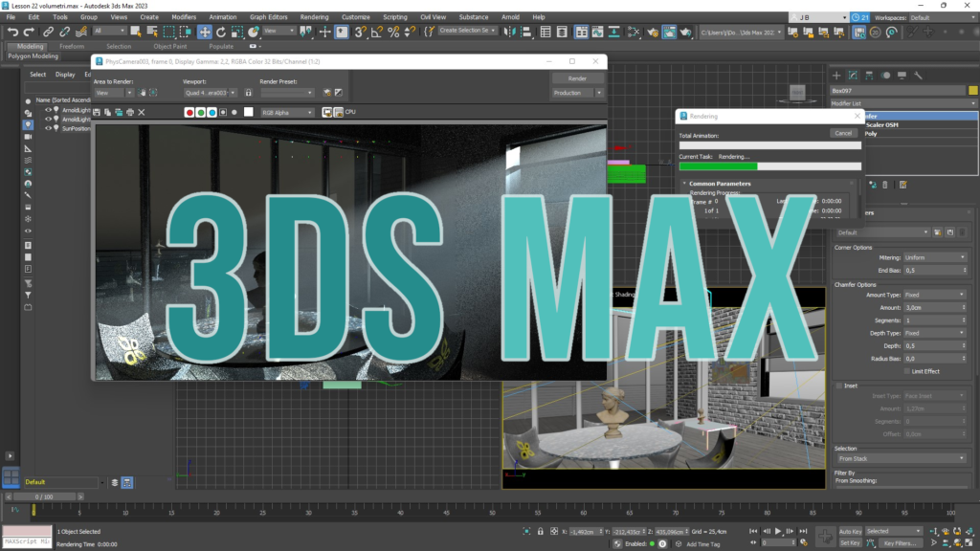980x551 pixels.
Task: Click the Undo arrow icon
Action: (12, 32)
